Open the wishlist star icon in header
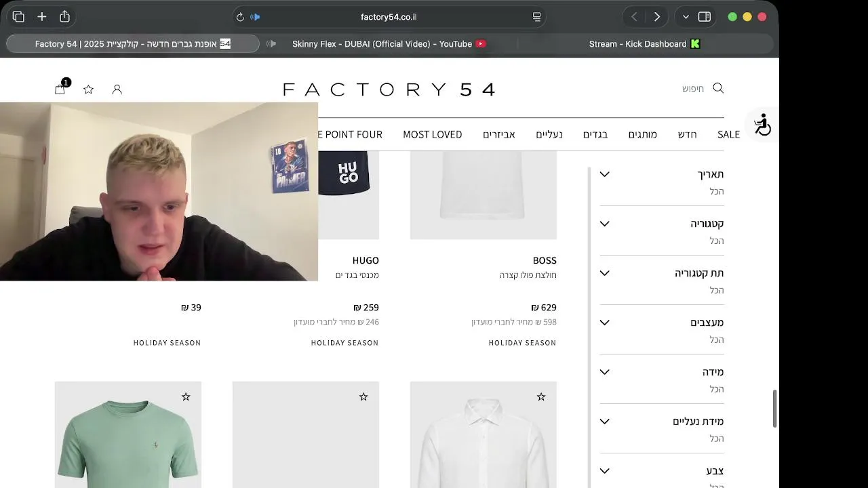Screen dimensions: 868x488 tap(88, 89)
